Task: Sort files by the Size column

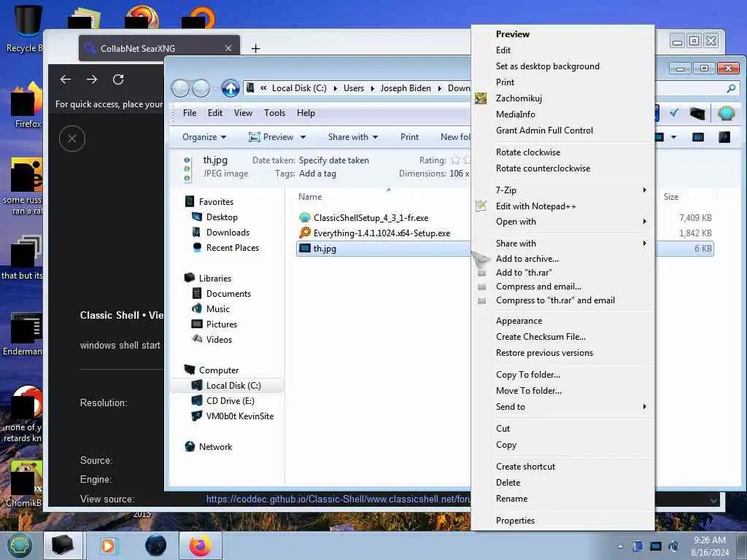Action: 671,197
